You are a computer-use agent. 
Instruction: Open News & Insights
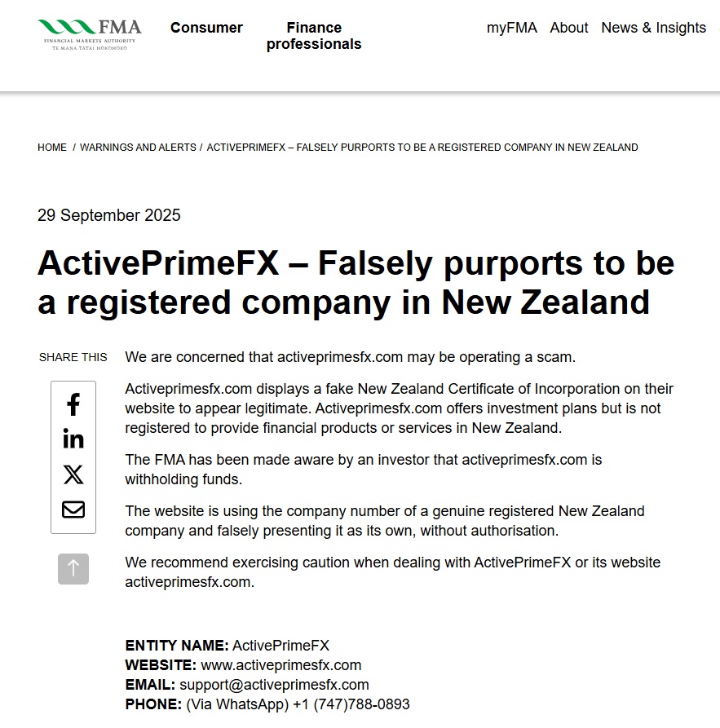coord(653,28)
